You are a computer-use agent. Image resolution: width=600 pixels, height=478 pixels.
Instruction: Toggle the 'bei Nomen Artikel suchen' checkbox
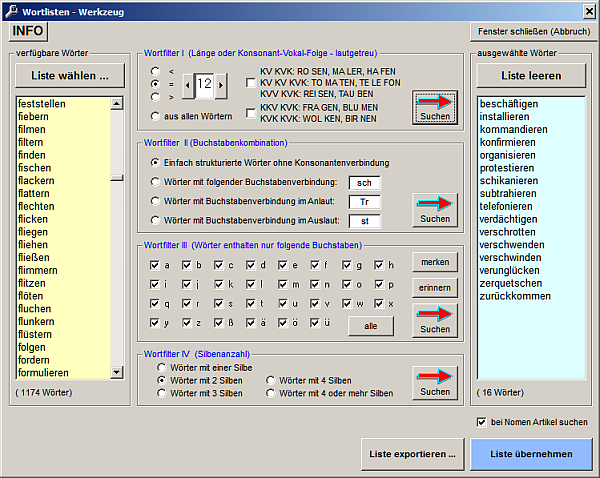point(481,422)
